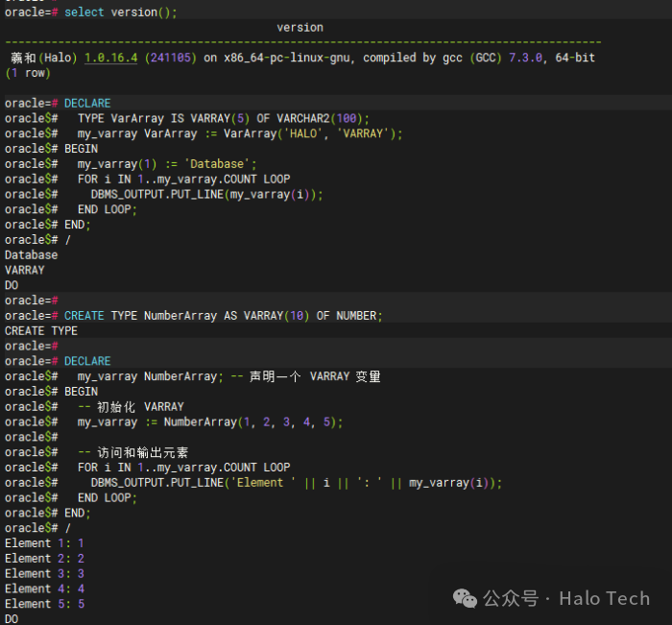Screen dimensions: 672x625
Task: Click the final DO output at bottom
Action: [12, 619]
